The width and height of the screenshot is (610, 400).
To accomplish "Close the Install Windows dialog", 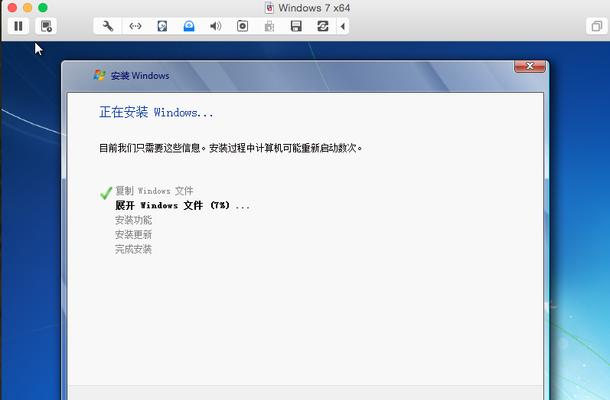I will pos(530,66).
